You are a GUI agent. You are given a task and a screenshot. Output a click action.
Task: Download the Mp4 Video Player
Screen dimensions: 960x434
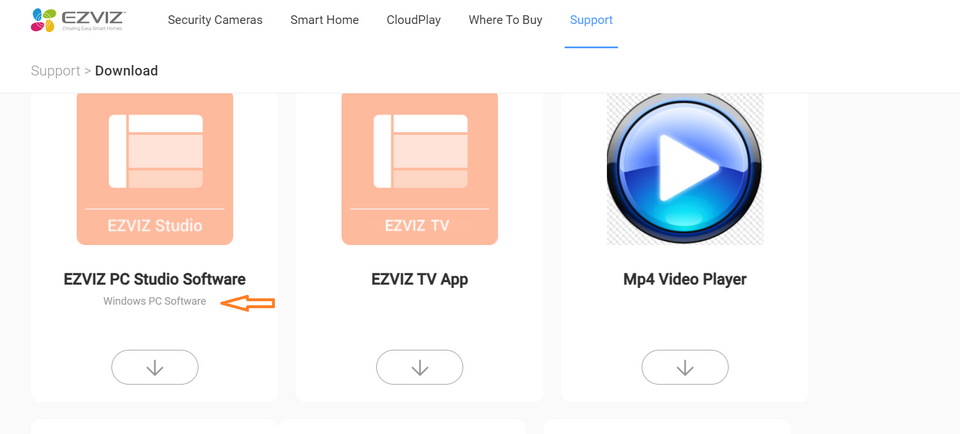point(684,367)
